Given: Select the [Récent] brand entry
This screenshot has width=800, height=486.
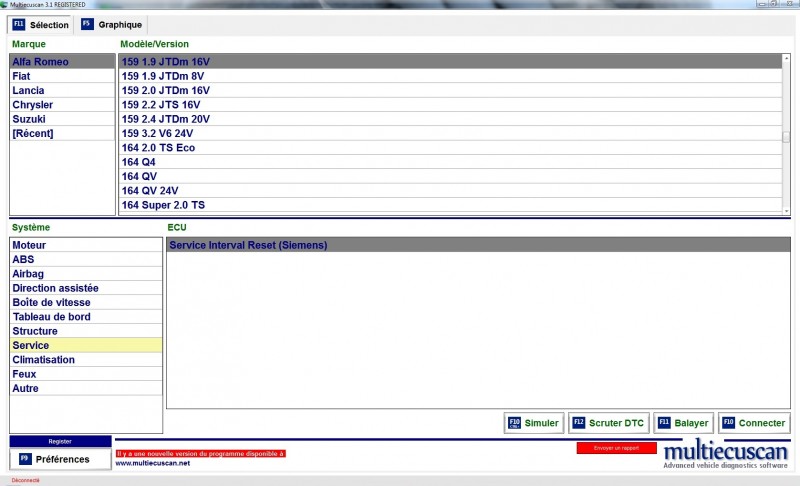Looking at the screenshot, I should coord(33,133).
